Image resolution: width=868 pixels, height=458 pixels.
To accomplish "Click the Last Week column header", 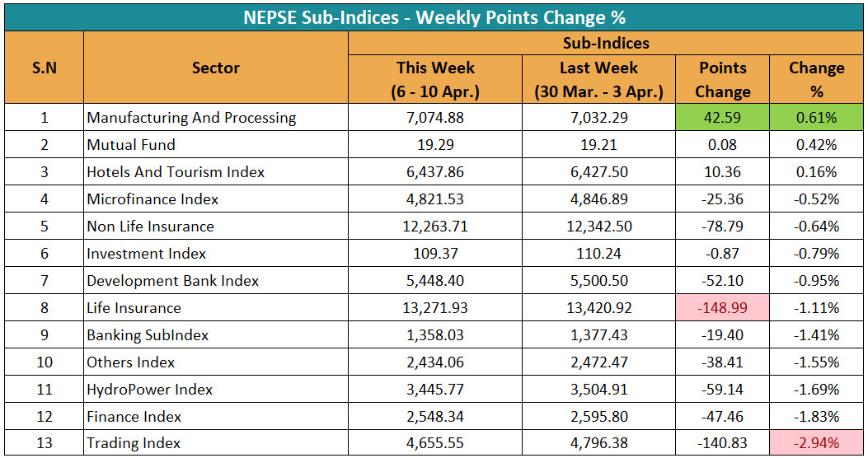I will pyautogui.click(x=598, y=80).
